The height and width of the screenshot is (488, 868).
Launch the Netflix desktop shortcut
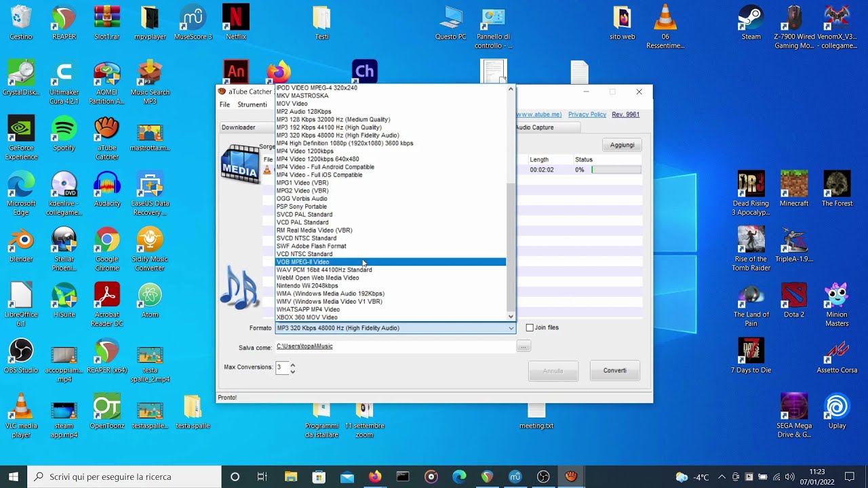tap(236, 23)
